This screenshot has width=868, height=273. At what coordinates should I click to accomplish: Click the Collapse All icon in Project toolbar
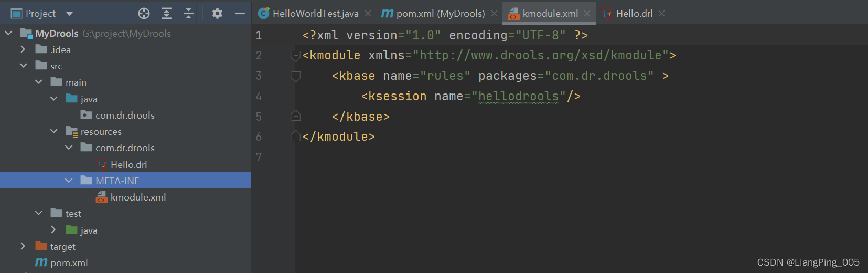pos(189,14)
